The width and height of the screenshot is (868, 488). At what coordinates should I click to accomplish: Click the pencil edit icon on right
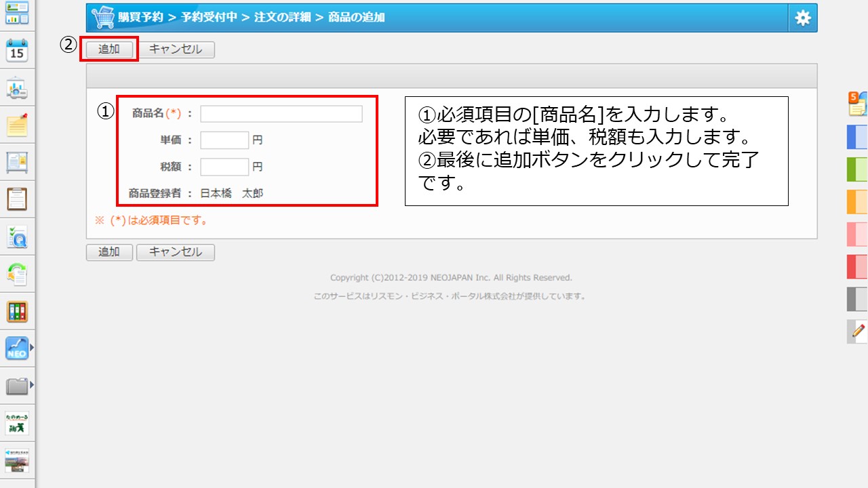[858, 331]
